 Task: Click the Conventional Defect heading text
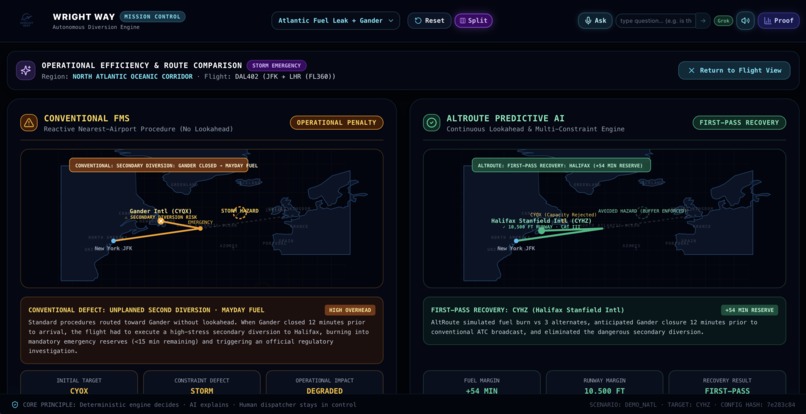(x=146, y=310)
